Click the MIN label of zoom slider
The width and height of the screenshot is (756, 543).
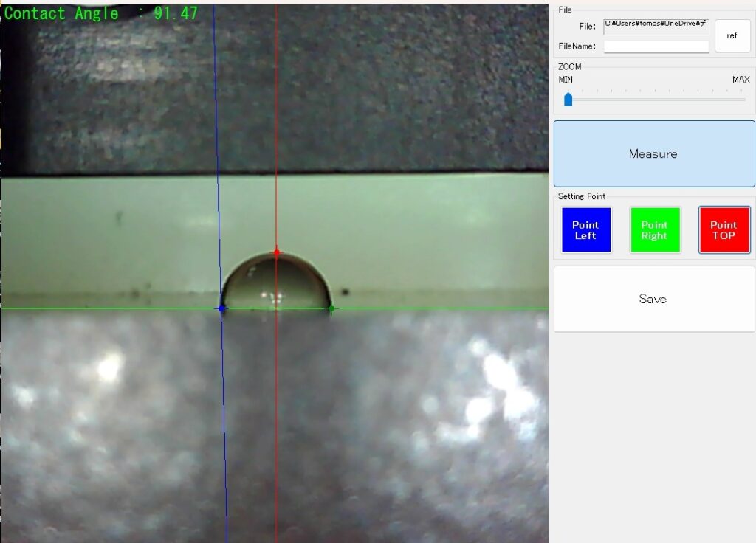(x=566, y=80)
